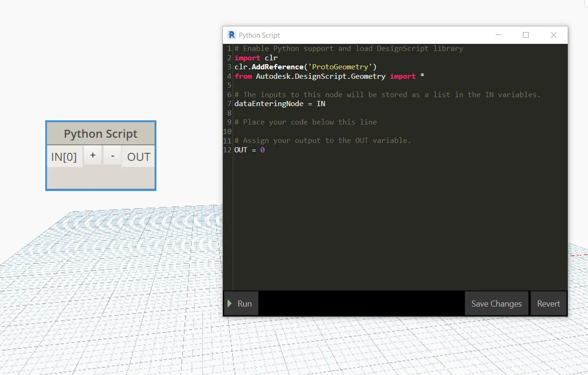The width and height of the screenshot is (588, 375).
Task: Click Save Changes in the script editor
Action: [496, 303]
